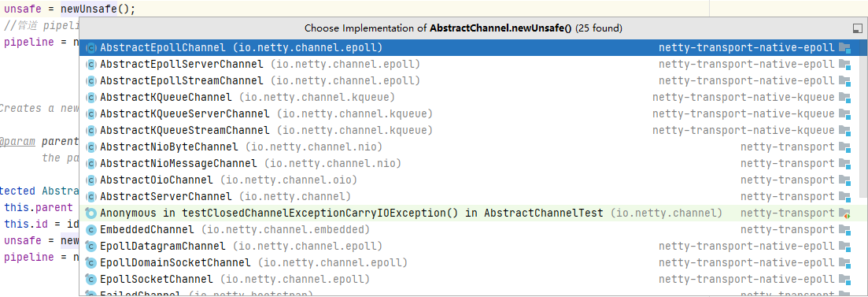Viewport: 868px width, 297px height.
Task: Click netty-transport label in AbstractOioChannel row
Action: click(787, 180)
